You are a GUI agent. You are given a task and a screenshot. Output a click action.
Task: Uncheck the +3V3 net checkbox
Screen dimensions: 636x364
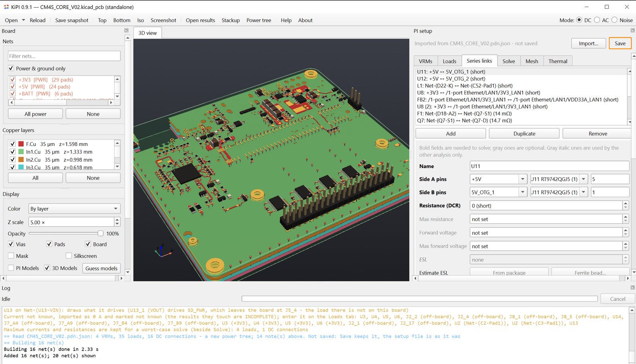pyautogui.click(x=13, y=79)
